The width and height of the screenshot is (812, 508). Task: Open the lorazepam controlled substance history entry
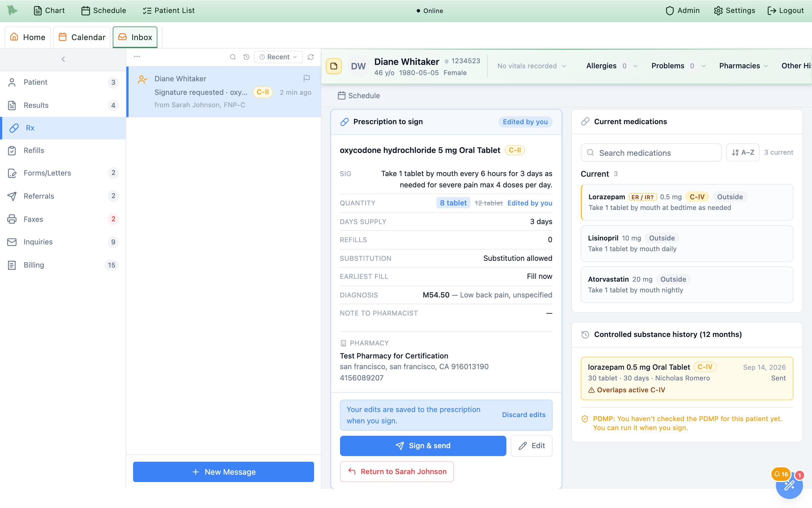[x=687, y=378]
